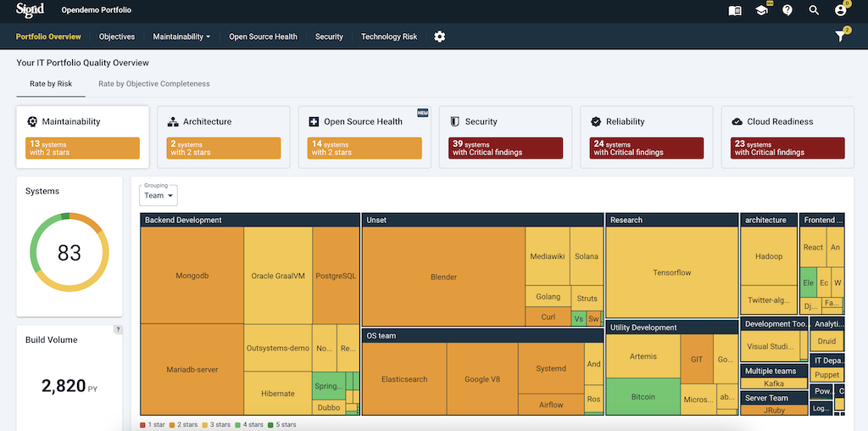Select the Systemd tile

(x=551, y=368)
